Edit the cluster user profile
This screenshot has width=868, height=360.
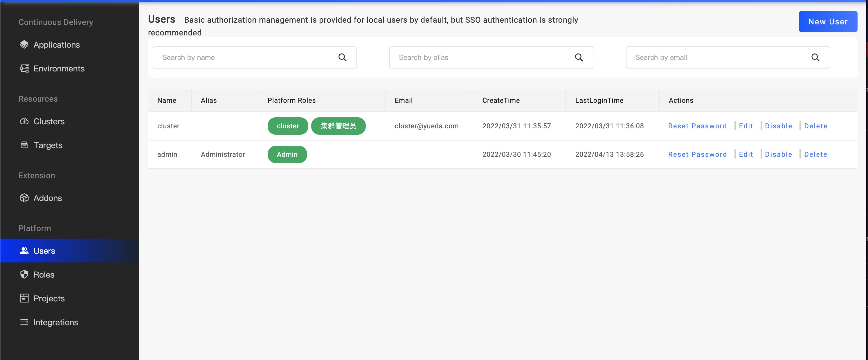[x=746, y=126]
